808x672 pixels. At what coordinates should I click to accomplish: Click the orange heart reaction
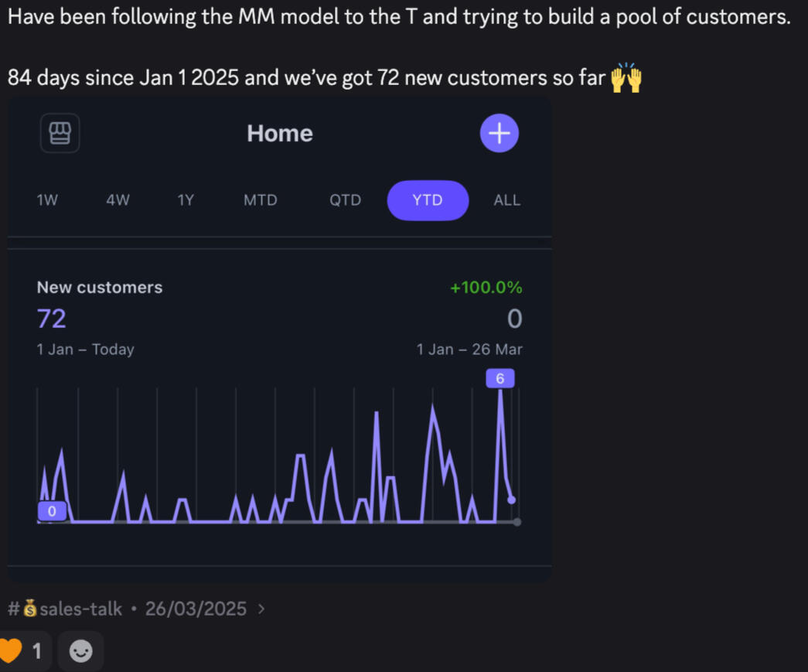[x=11, y=651]
